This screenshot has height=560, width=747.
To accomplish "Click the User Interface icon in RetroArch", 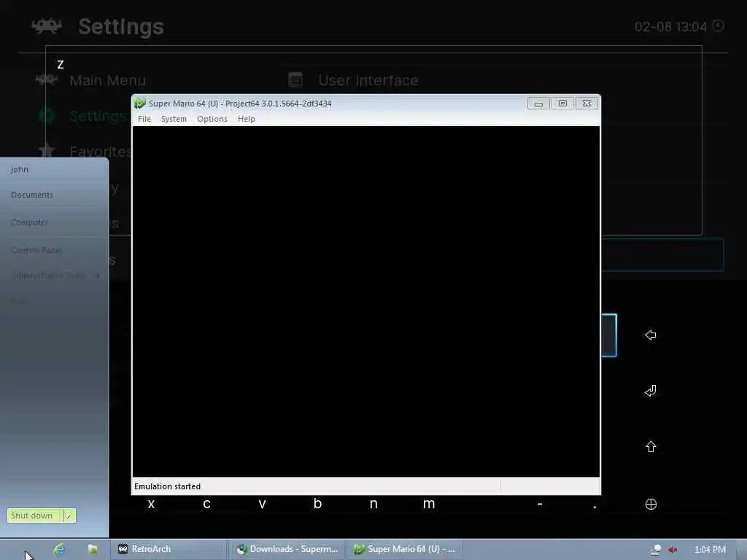I will coord(295,80).
